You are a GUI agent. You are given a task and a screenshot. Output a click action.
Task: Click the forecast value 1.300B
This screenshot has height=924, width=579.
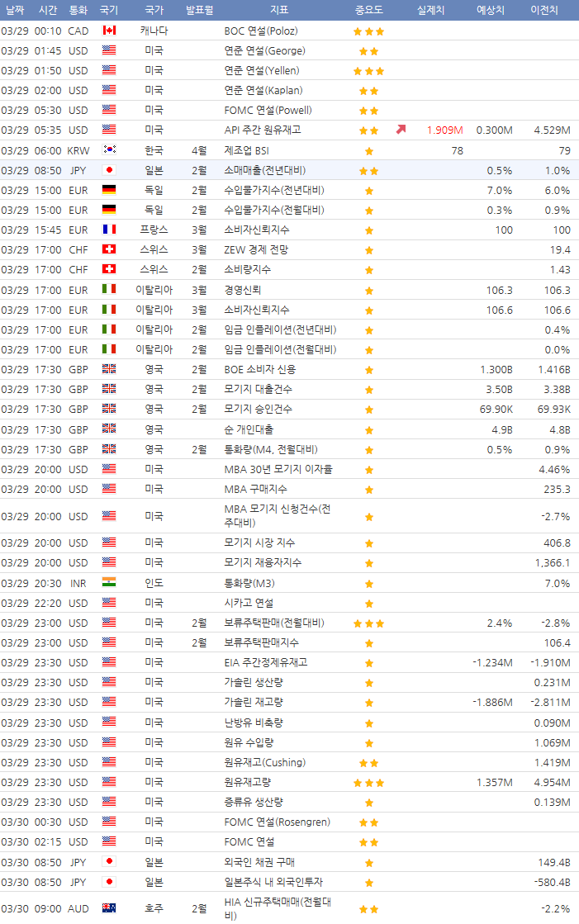tap(496, 369)
